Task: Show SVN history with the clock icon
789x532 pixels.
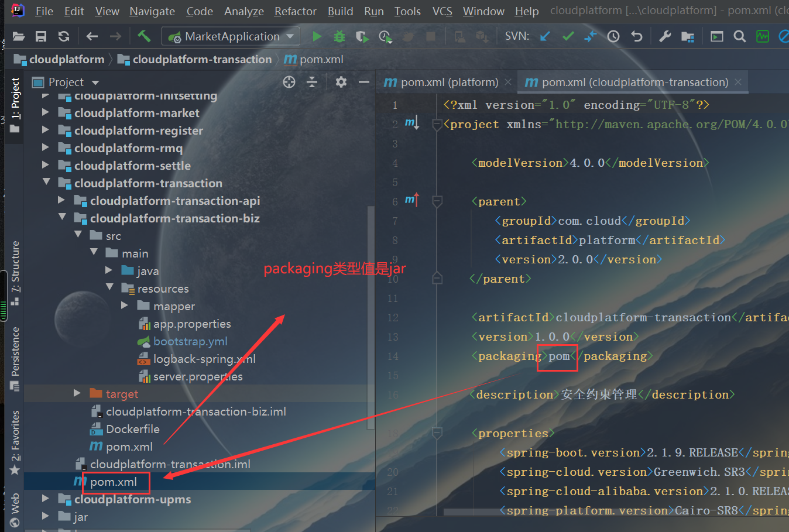Action: point(613,36)
